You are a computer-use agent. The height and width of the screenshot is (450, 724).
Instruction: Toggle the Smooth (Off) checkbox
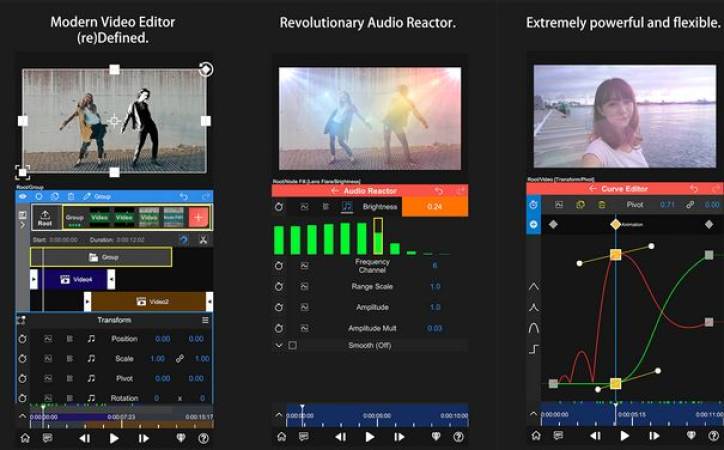click(x=292, y=346)
